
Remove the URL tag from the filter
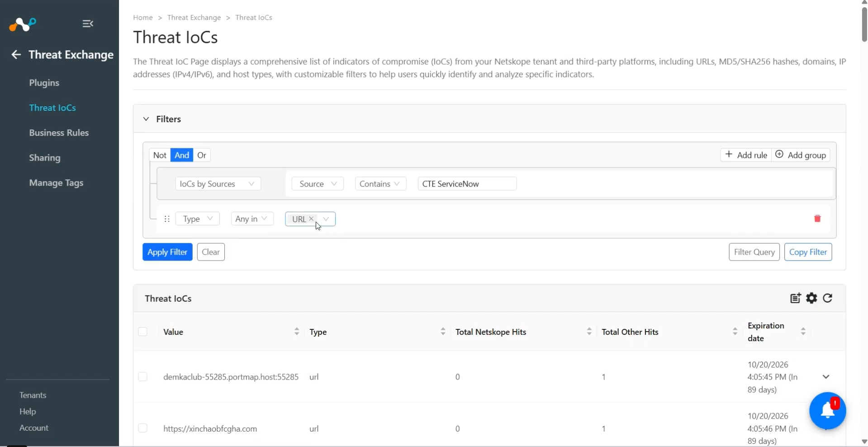coord(311,219)
